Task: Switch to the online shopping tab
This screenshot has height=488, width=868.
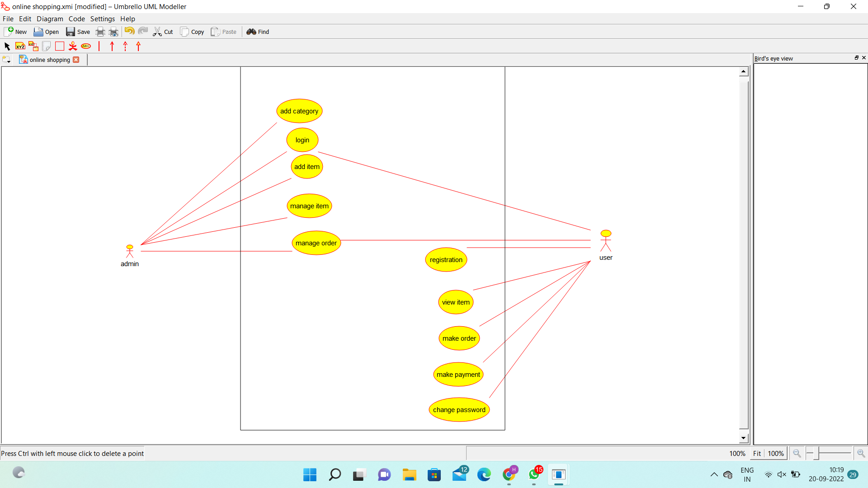Action: 49,60
